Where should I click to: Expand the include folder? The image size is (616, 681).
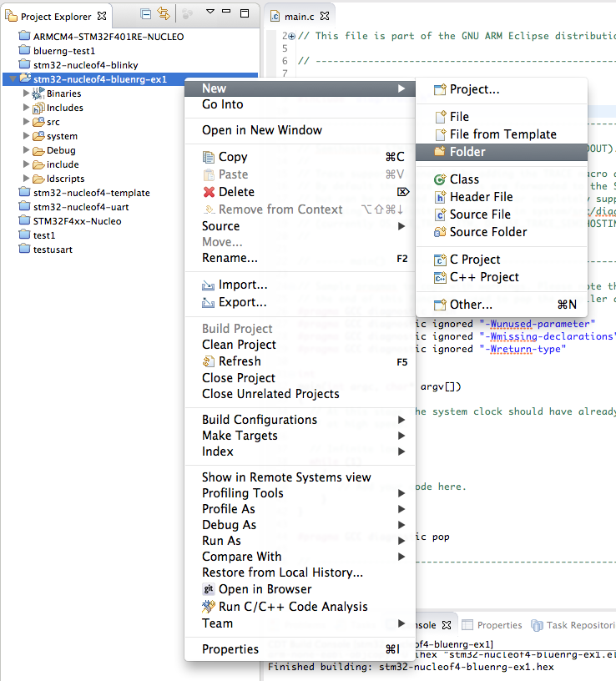coord(26,164)
